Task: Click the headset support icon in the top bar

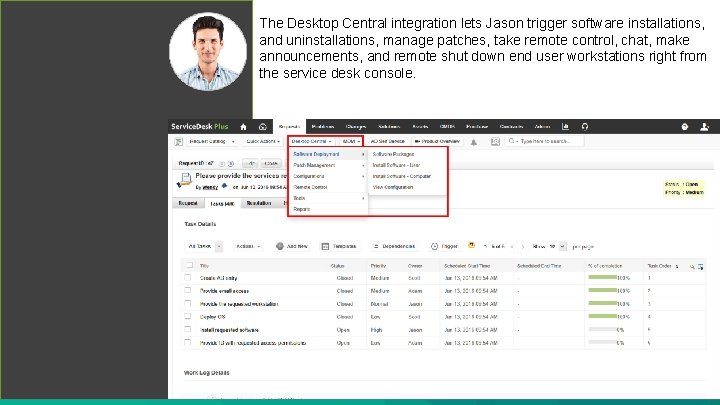Action: pos(585,127)
